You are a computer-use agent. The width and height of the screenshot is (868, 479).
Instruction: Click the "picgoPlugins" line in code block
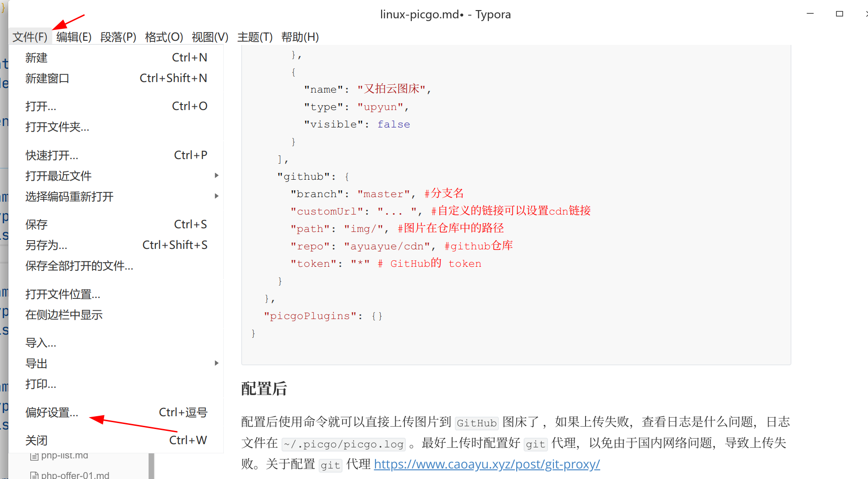coord(323,316)
